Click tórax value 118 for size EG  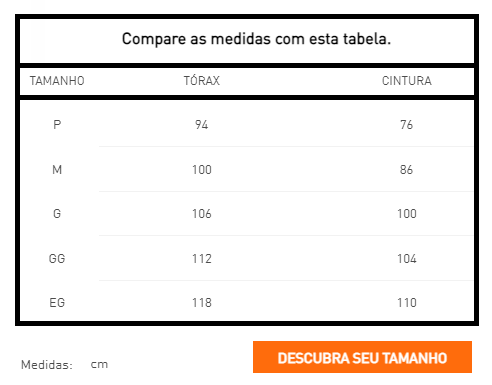coord(202,302)
